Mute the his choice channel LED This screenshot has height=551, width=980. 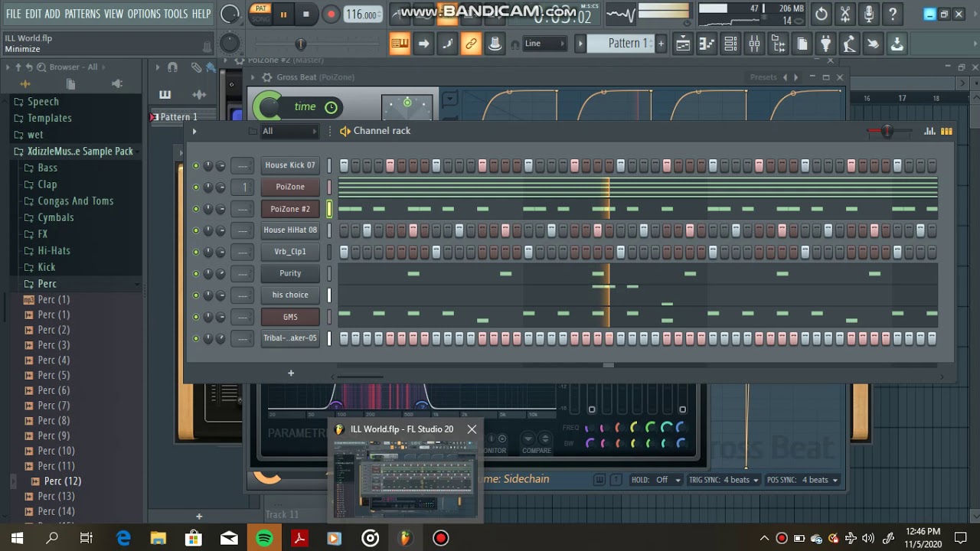pos(196,295)
